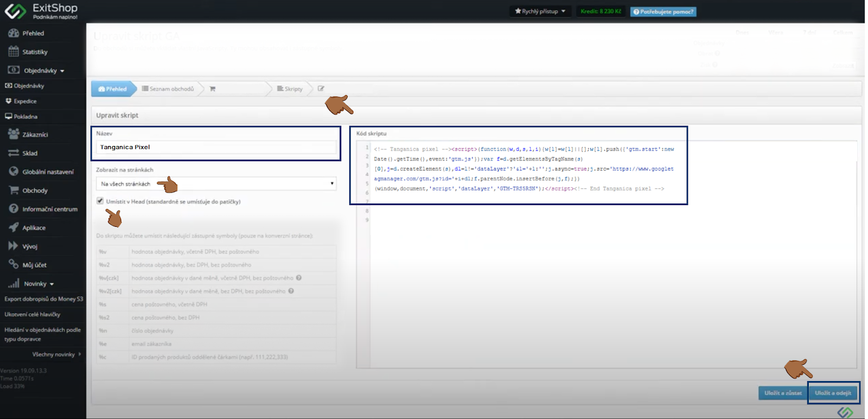This screenshot has height=419, width=868.
Task: Click the shopping cart breadcrumb icon
Action: 213,88
